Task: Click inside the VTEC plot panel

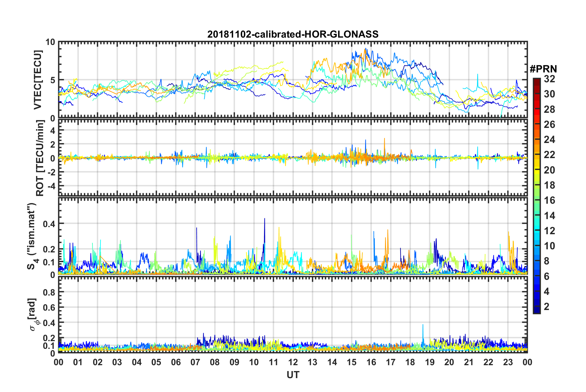Action: click(293, 80)
